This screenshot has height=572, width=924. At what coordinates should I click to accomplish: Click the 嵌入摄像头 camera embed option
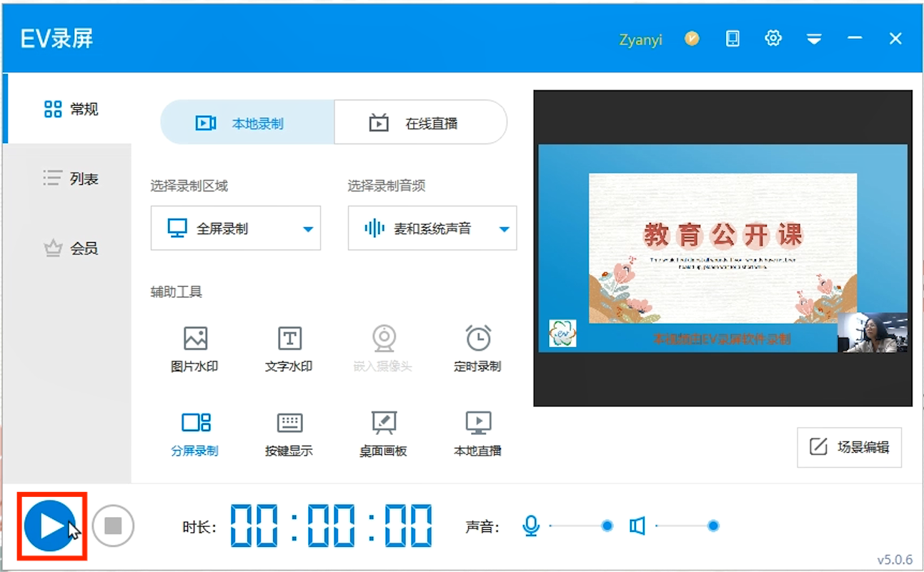tap(383, 346)
